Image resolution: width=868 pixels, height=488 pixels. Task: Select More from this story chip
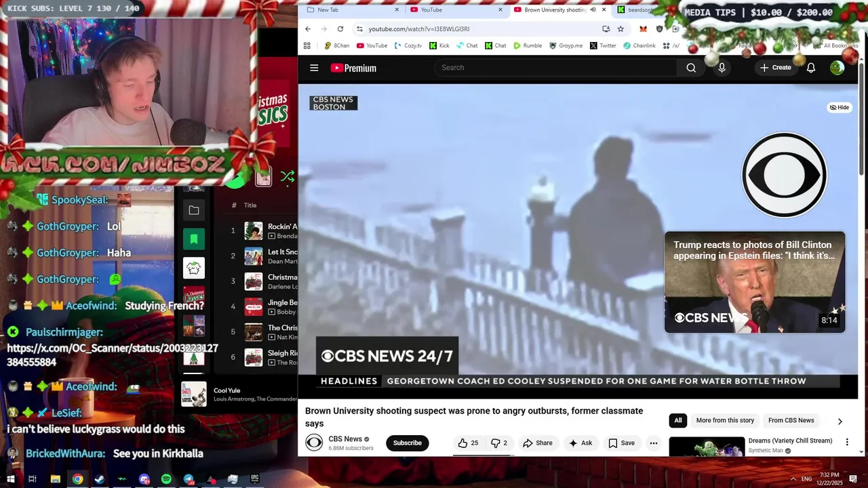pyautogui.click(x=725, y=421)
